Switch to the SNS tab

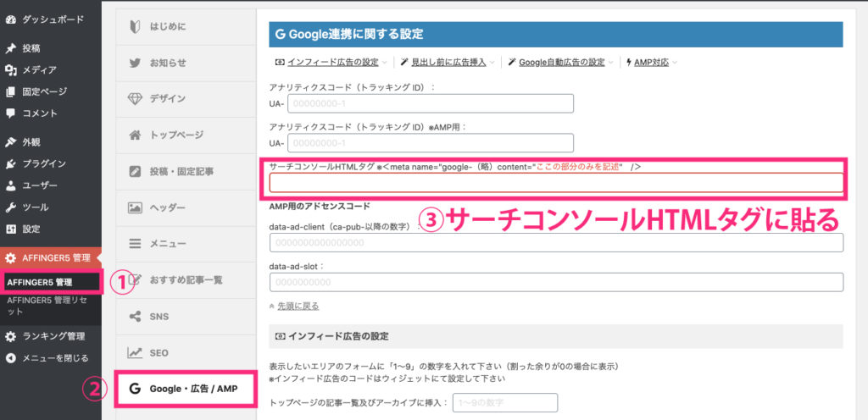click(186, 317)
